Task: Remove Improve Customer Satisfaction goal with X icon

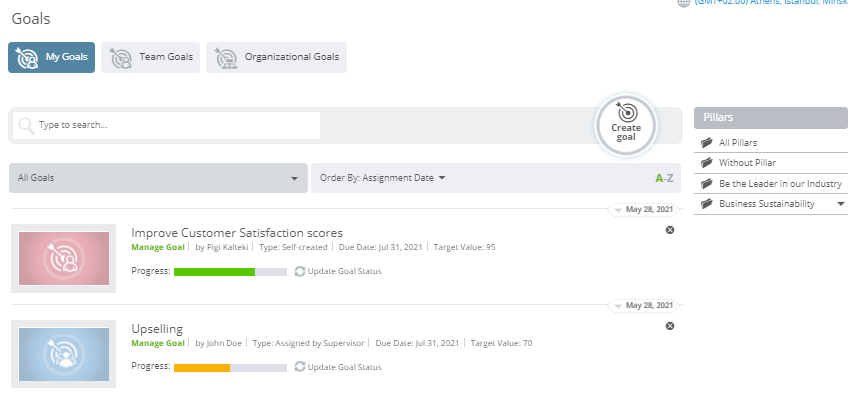Action: pos(670,230)
